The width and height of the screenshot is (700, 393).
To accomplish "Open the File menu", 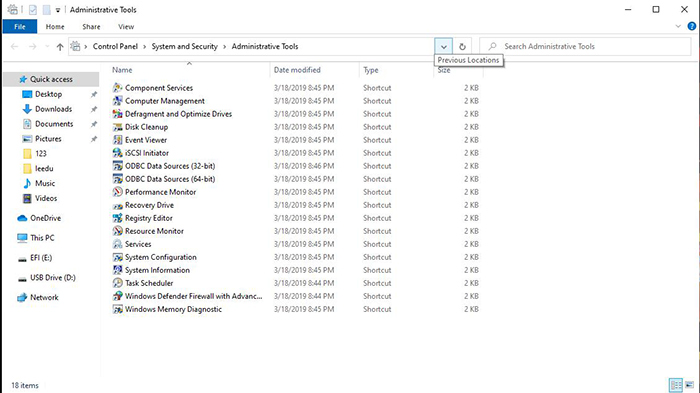I will 20,27.
